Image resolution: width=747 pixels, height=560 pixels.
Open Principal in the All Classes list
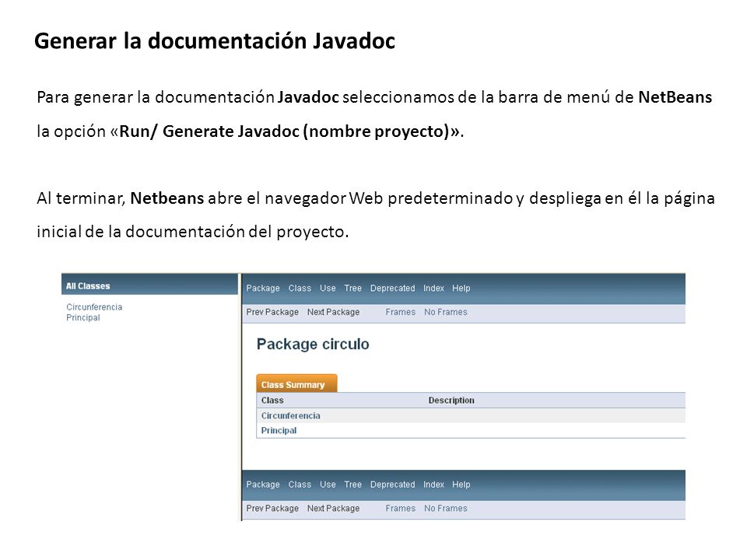coord(83,317)
